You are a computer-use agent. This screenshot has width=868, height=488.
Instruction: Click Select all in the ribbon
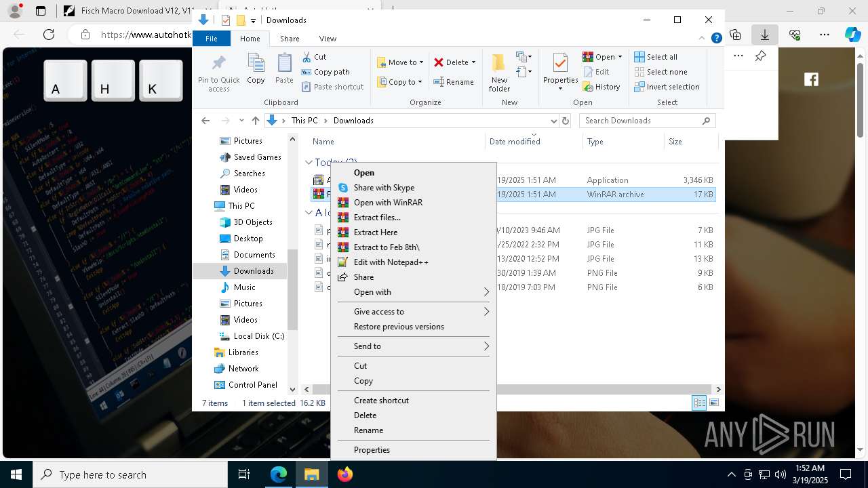(656, 57)
